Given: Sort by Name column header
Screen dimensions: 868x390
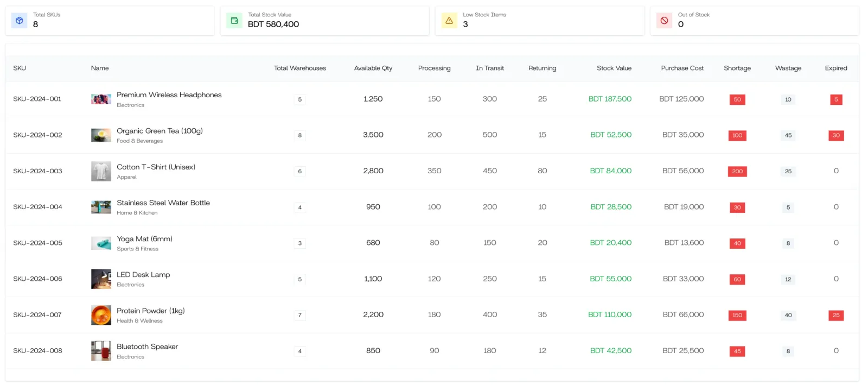Looking at the screenshot, I should click(x=100, y=68).
